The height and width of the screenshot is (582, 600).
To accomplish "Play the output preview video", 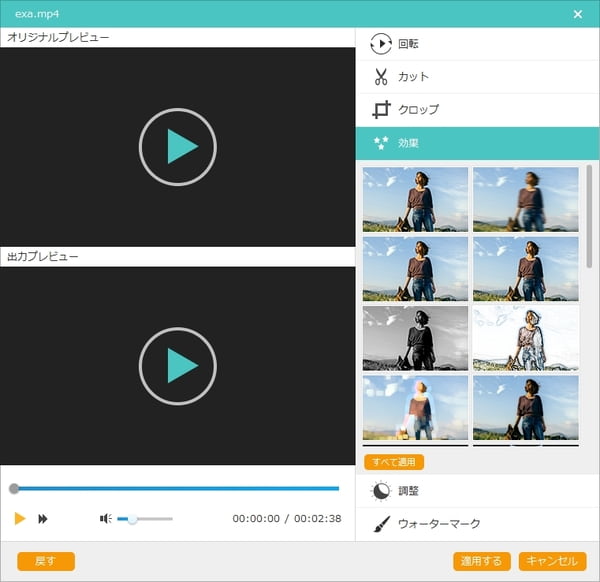I will pos(178,366).
